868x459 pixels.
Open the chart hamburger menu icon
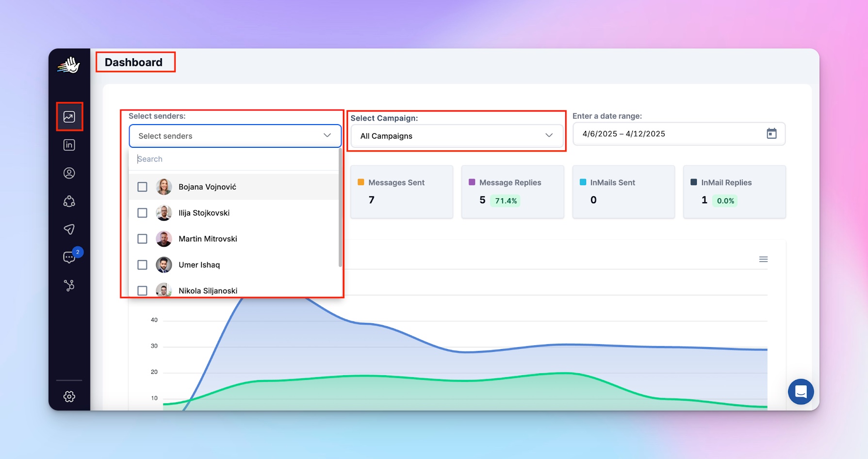763,259
